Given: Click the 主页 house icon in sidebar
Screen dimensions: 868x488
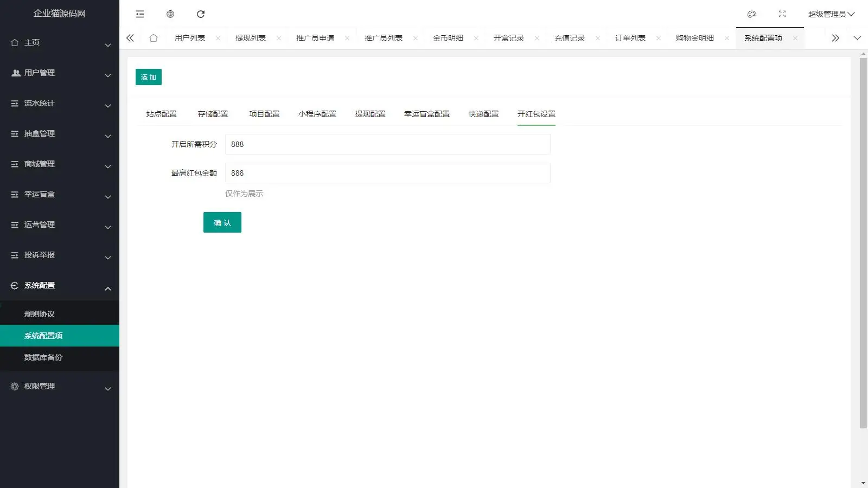Looking at the screenshot, I should (15, 42).
